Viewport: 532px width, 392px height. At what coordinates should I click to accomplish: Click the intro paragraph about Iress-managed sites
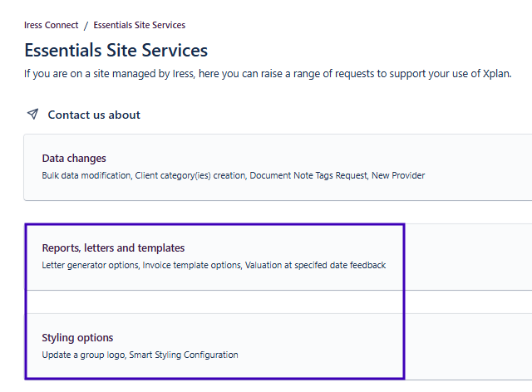coord(249,74)
